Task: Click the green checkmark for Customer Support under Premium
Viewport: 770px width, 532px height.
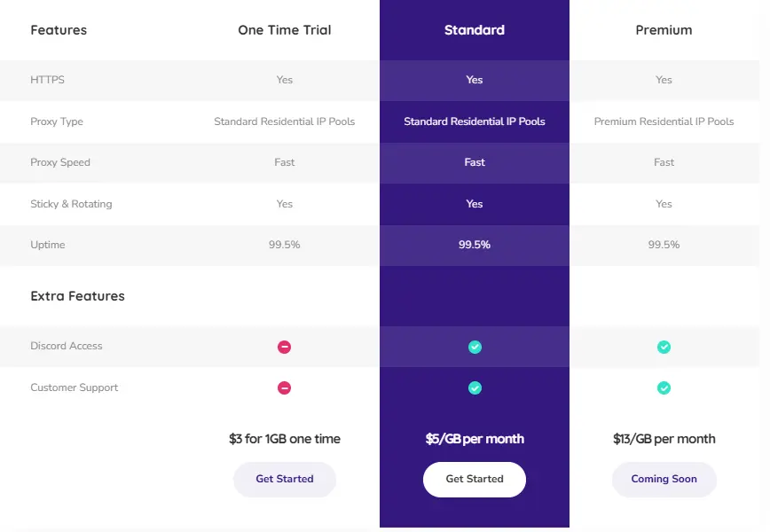Action: [x=664, y=387]
